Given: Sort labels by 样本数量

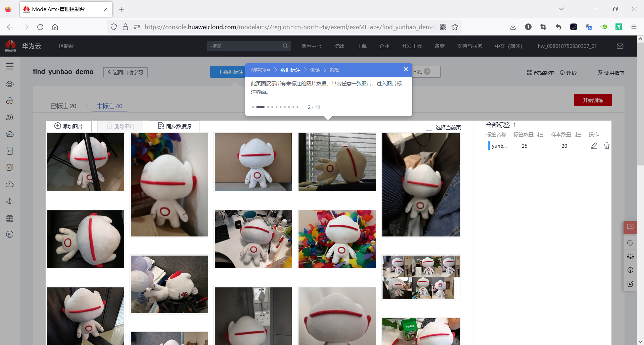Looking at the screenshot, I should (x=578, y=135).
